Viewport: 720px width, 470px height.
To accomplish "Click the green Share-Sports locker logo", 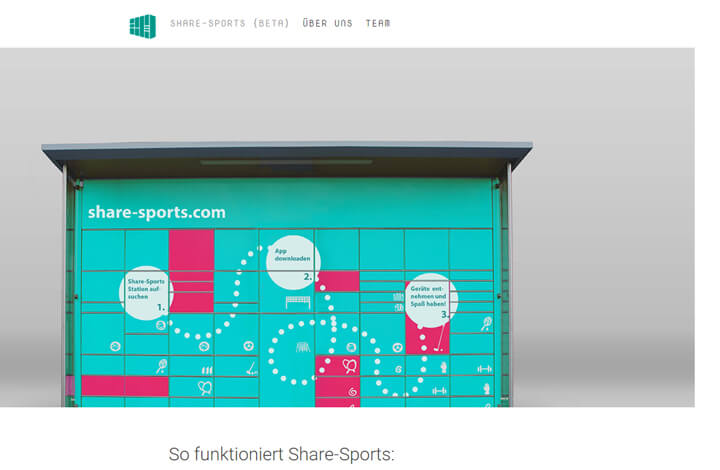I will (x=143, y=26).
